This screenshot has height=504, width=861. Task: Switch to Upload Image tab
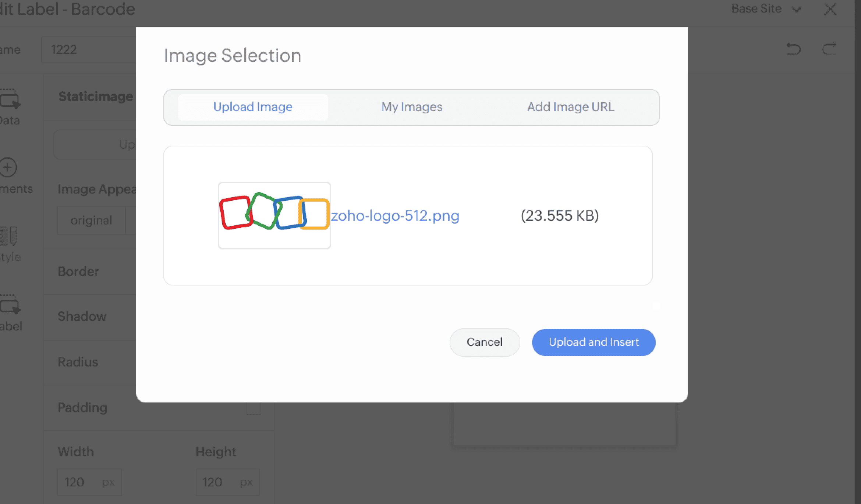(x=253, y=107)
